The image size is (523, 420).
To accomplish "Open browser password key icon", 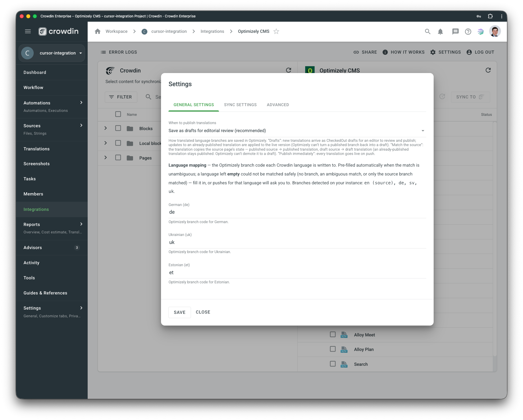I will pos(479,16).
